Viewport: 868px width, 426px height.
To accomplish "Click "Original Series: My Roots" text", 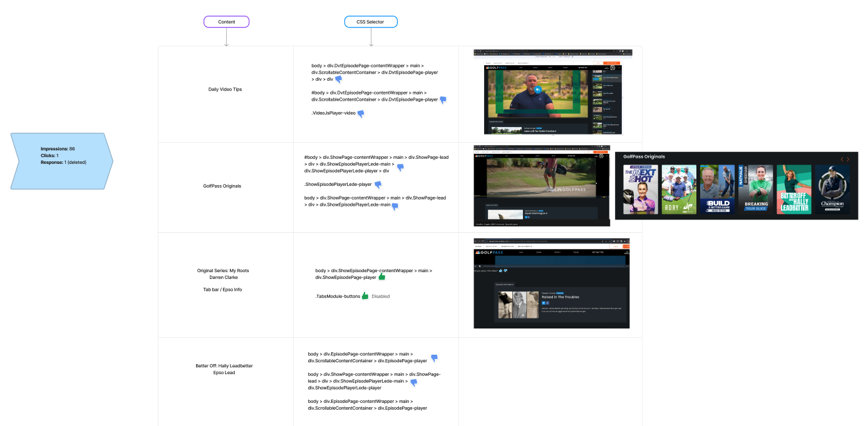I will tap(223, 271).
